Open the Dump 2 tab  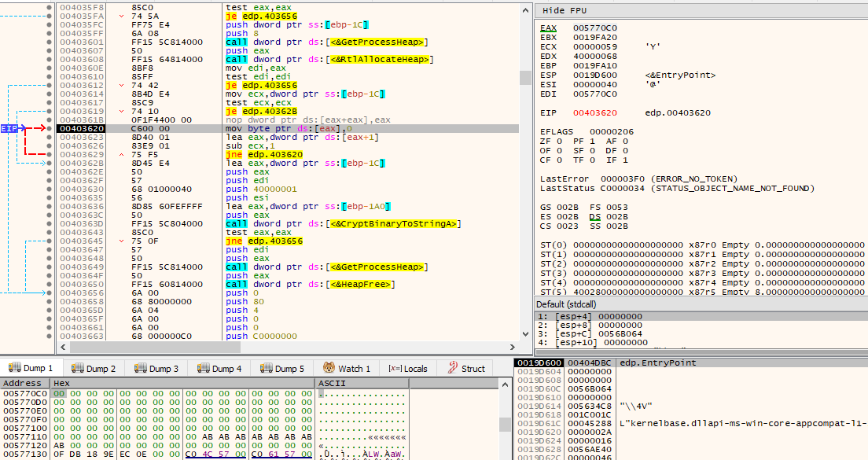tap(94, 368)
